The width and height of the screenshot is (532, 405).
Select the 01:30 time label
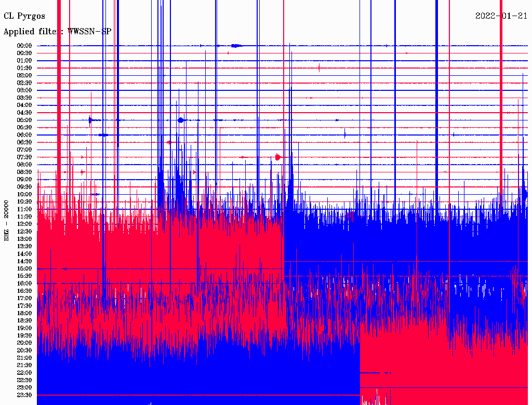pyautogui.click(x=25, y=68)
